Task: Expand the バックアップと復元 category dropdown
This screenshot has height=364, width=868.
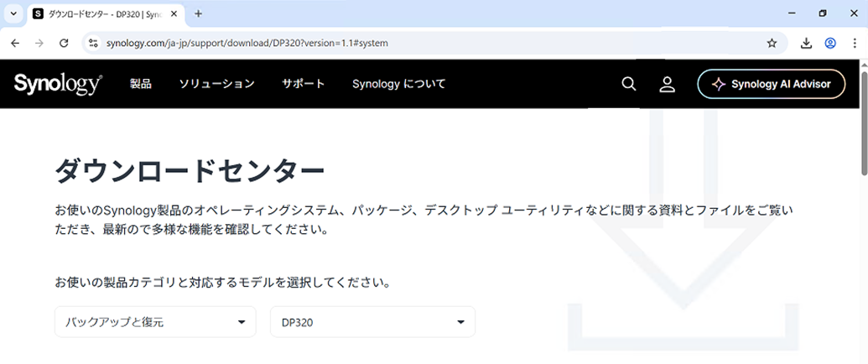Action: [x=155, y=322]
